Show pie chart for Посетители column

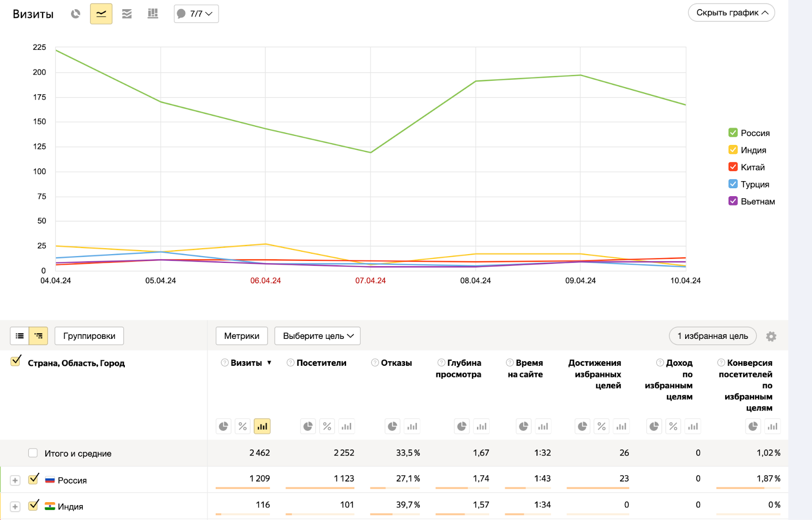point(308,426)
